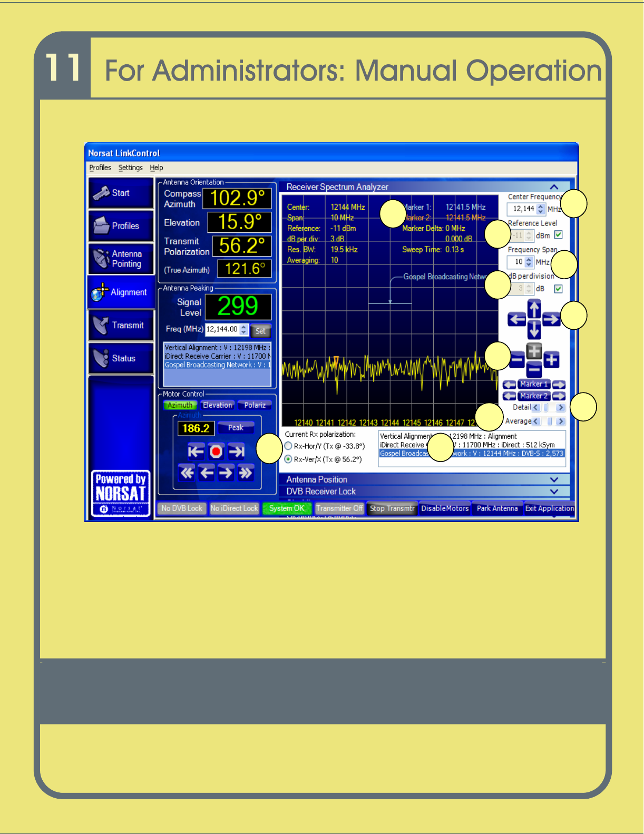This screenshot has height=834, width=644.
Task: Click the Set frequency button
Action: (260, 331)
